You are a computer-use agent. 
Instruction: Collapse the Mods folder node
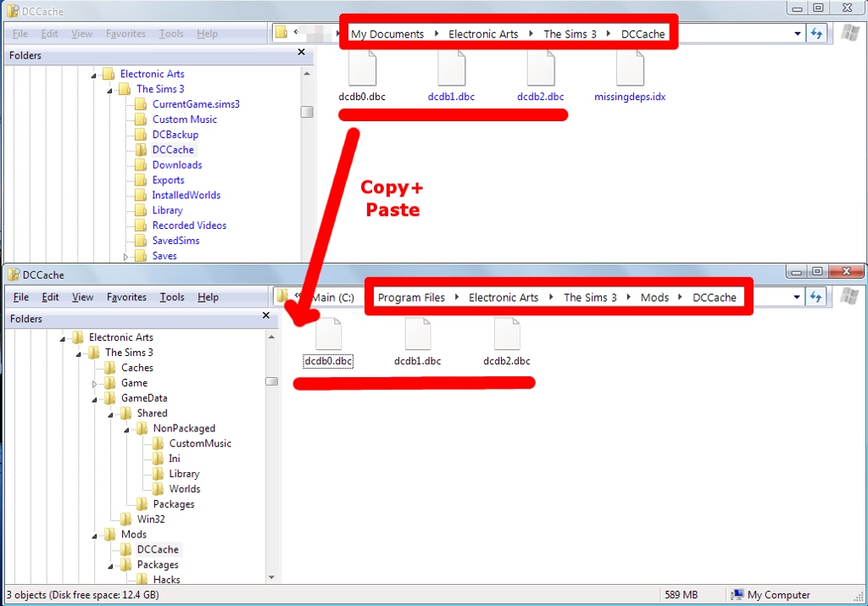(94, 535)
